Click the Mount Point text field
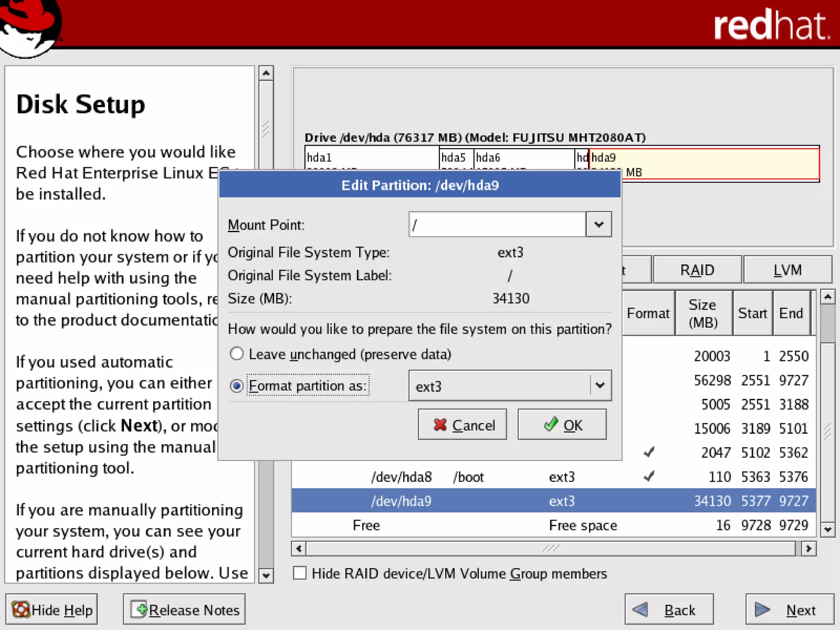The image size is (840, 630). point(497,224)
